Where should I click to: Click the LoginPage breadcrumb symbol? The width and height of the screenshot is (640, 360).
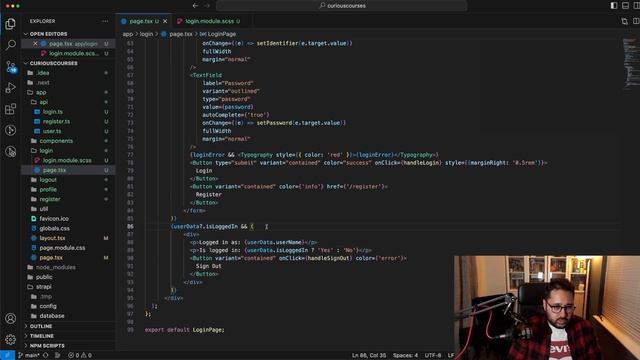pyautogui.click(x=218, y=34)
